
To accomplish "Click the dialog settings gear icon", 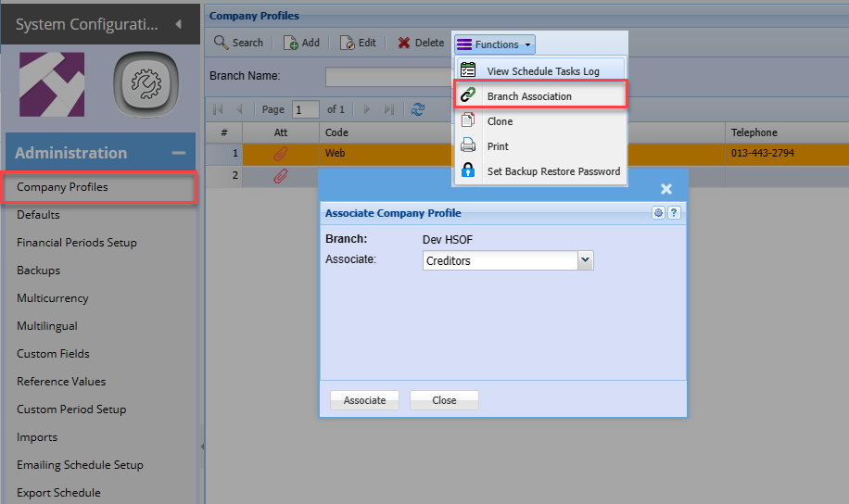I will [659, 213].
